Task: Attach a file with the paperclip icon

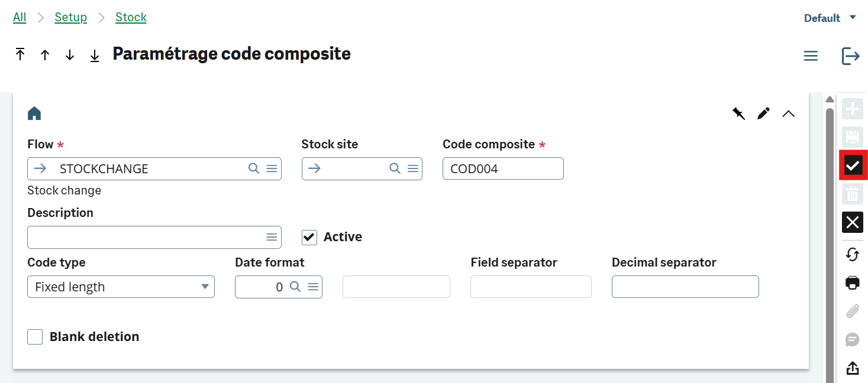Action: tap(852, 311)
